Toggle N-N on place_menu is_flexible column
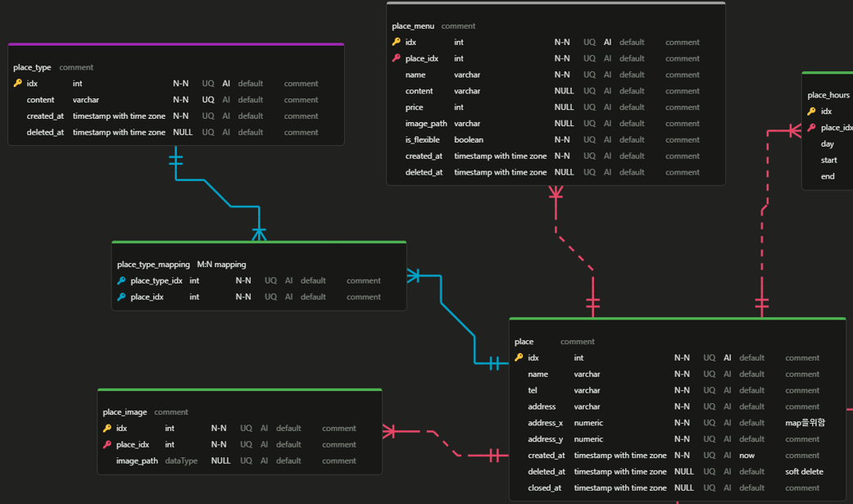The height and width of the screenshot is (504, 853). (x=562, y=140)
